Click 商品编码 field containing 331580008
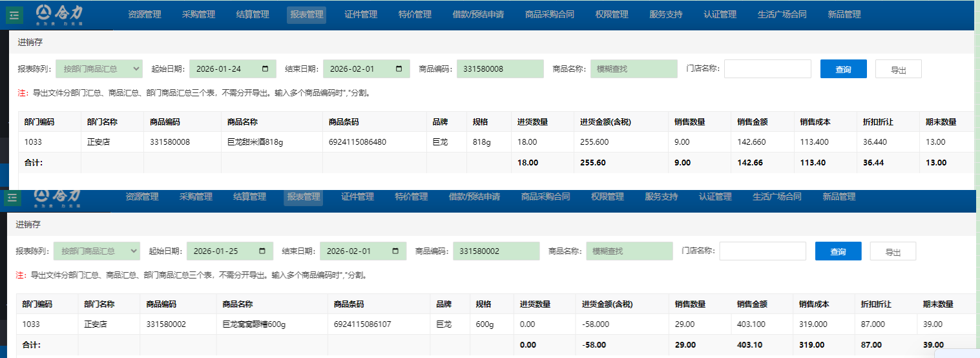 tap(500, 69)
